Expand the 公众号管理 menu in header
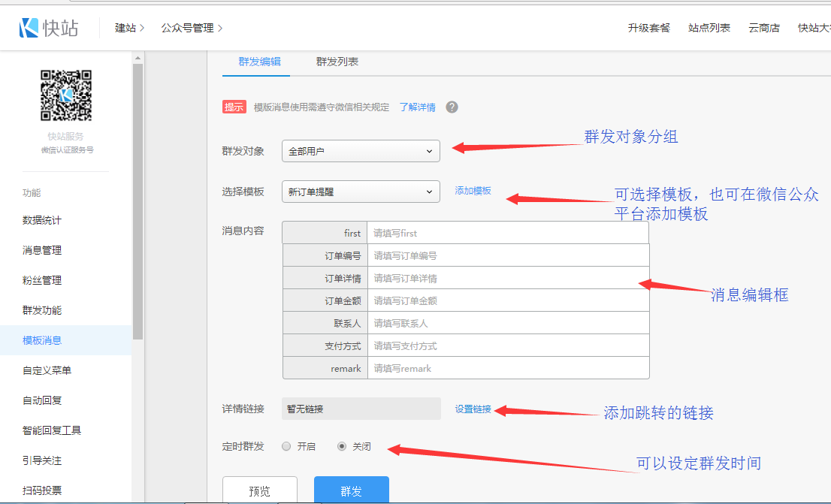831x504 pixels. (192, 28)
